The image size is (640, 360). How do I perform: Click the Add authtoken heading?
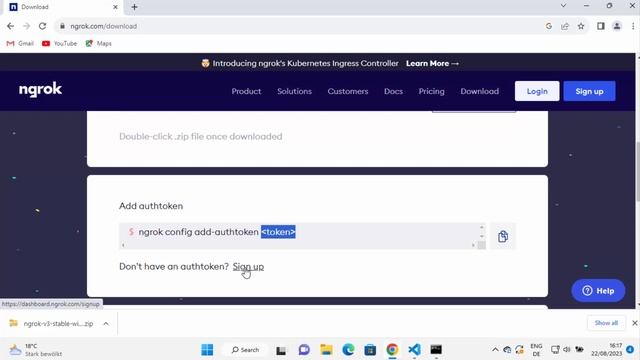pos(151,206)
